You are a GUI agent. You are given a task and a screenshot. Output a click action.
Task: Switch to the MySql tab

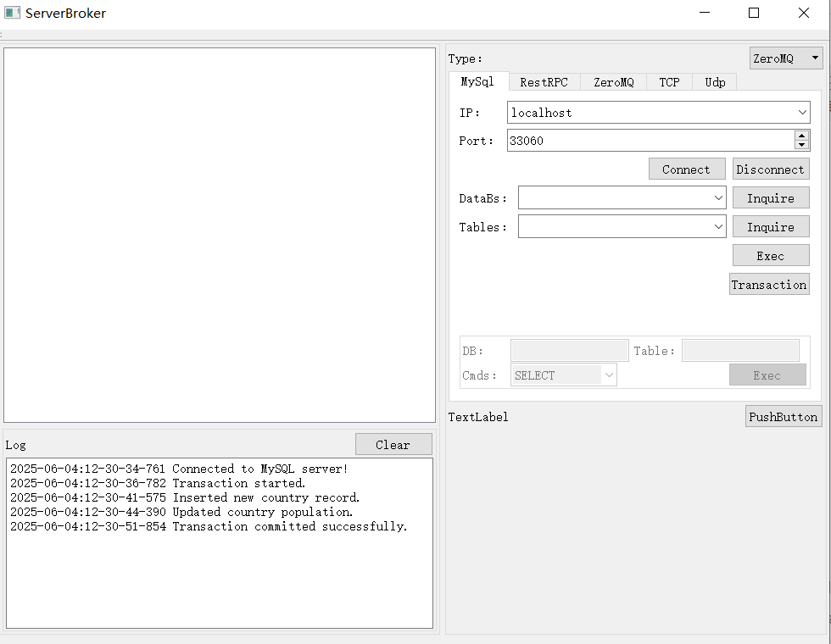[x=477, y=81]
